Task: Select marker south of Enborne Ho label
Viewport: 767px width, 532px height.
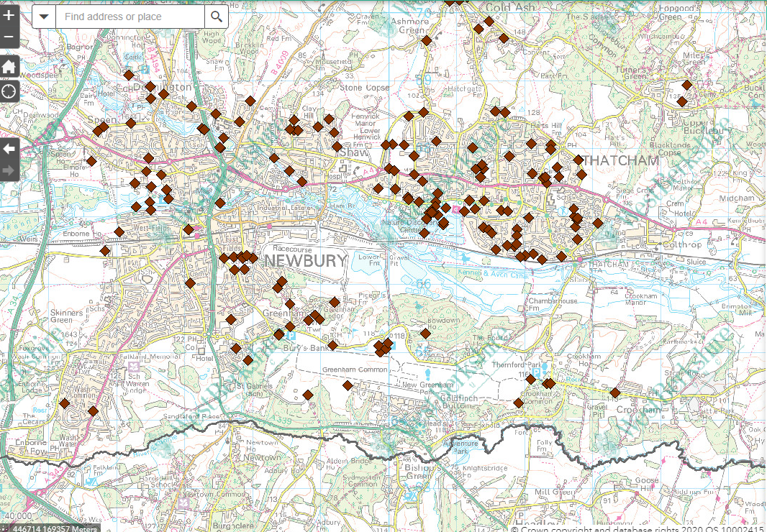Action: pyautogui.click(x=104, y=251)
